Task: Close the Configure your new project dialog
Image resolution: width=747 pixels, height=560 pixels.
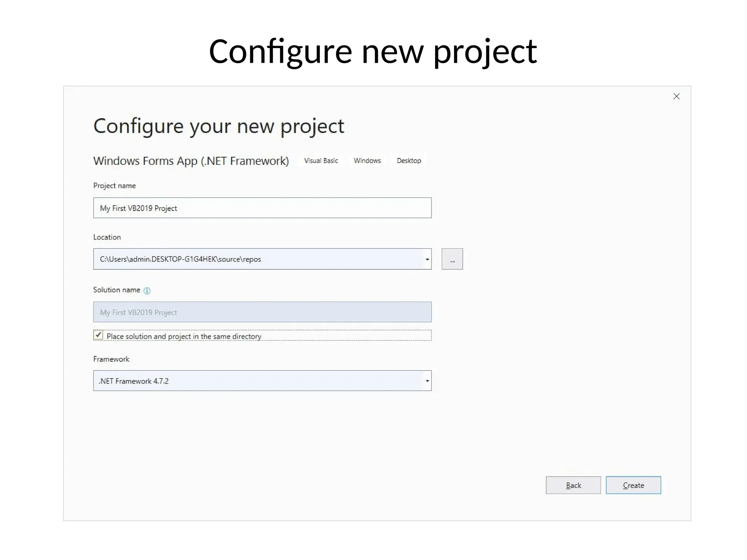Action: [x=676, y=96]
